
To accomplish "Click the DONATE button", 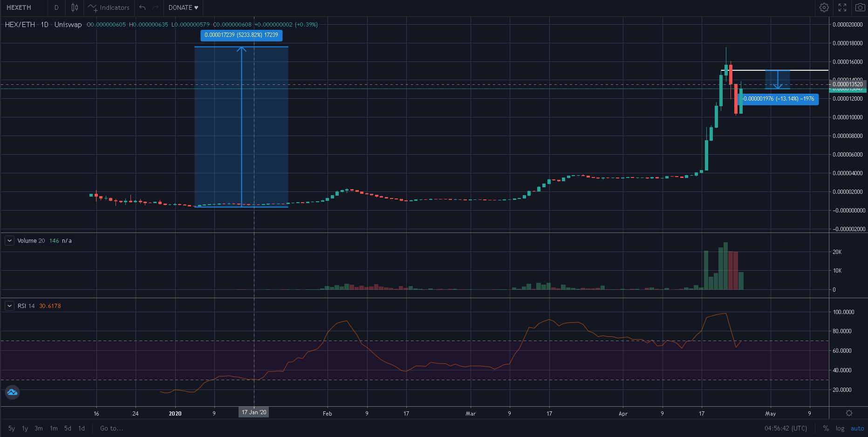I will tap(183, 7).
